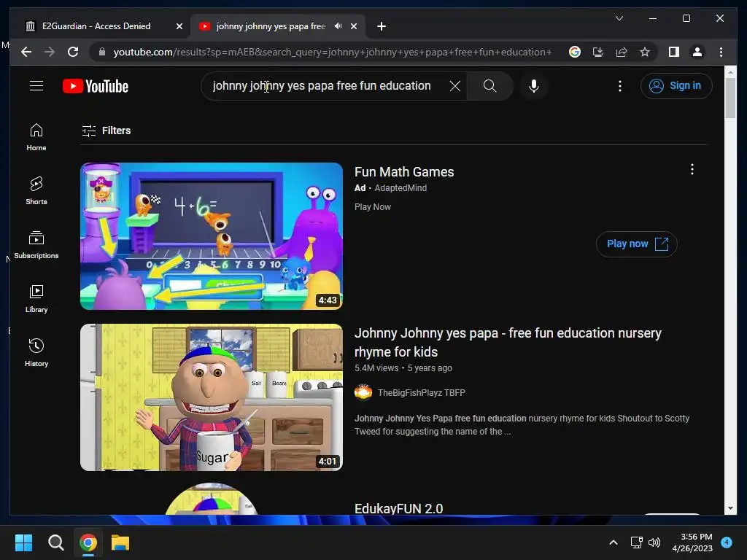Start voice search with the microphone icon

click(x=534, y=86)
